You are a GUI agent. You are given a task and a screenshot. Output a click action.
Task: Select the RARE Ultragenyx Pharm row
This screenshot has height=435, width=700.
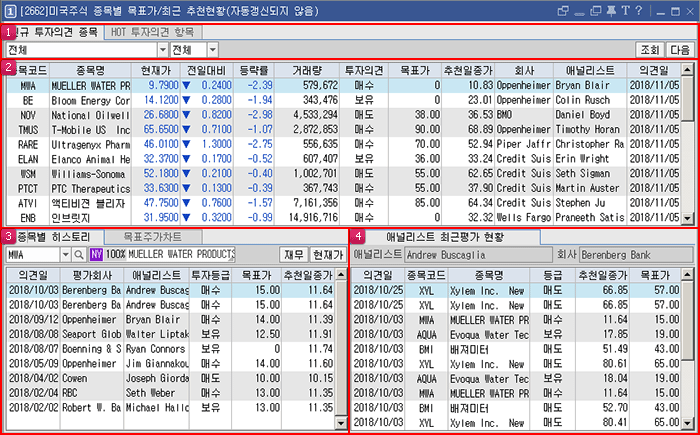tap(344, 144)
